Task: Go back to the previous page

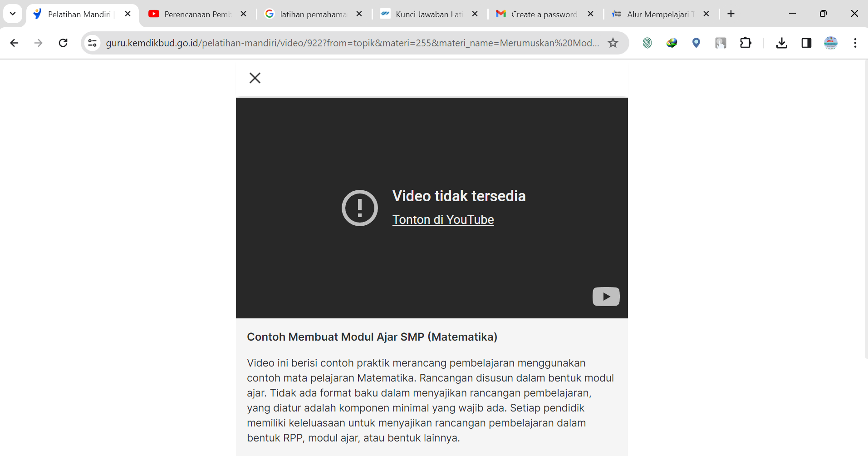Action: point(14,43)
